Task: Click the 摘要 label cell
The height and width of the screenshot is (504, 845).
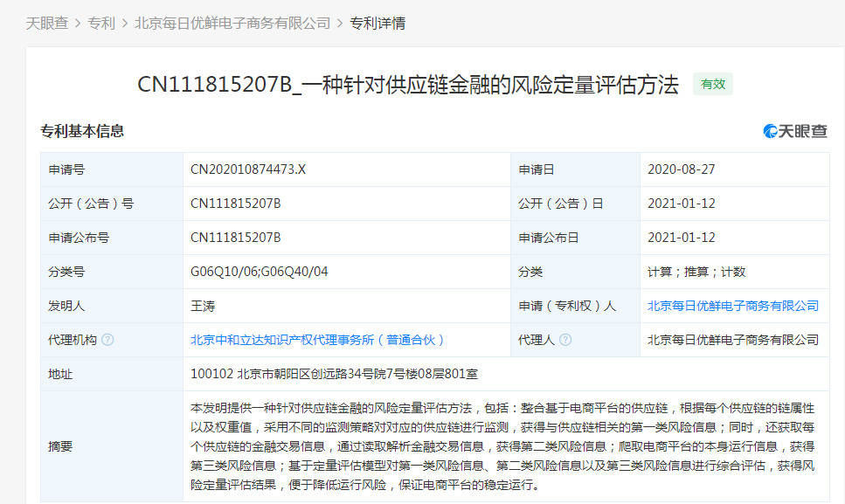Action: click(x=112, y=446)
